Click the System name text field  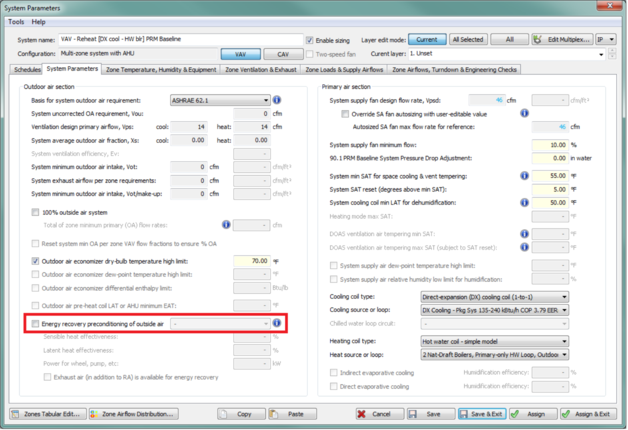[x=180, y=39]
